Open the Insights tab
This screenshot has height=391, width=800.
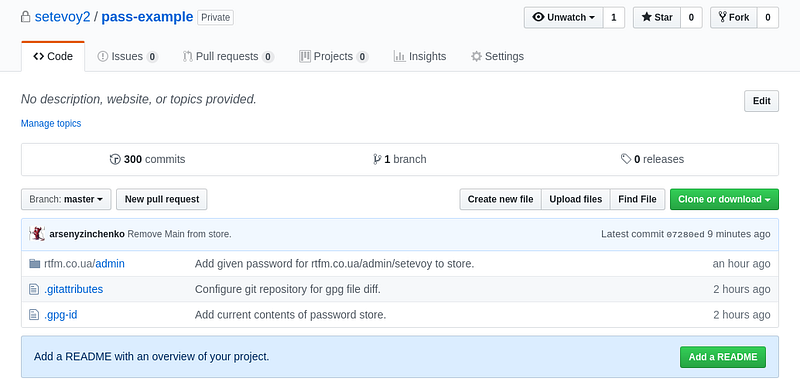point(420,56)
